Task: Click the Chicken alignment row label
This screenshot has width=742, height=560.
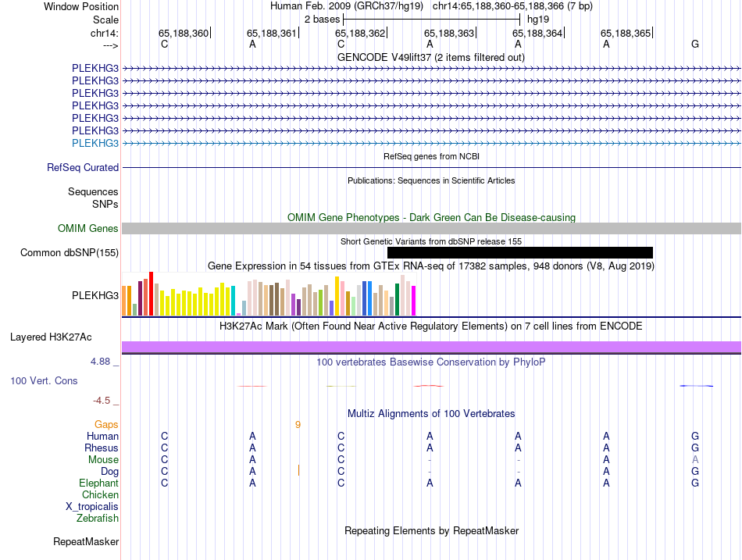Action: click(x=100, y=494)
